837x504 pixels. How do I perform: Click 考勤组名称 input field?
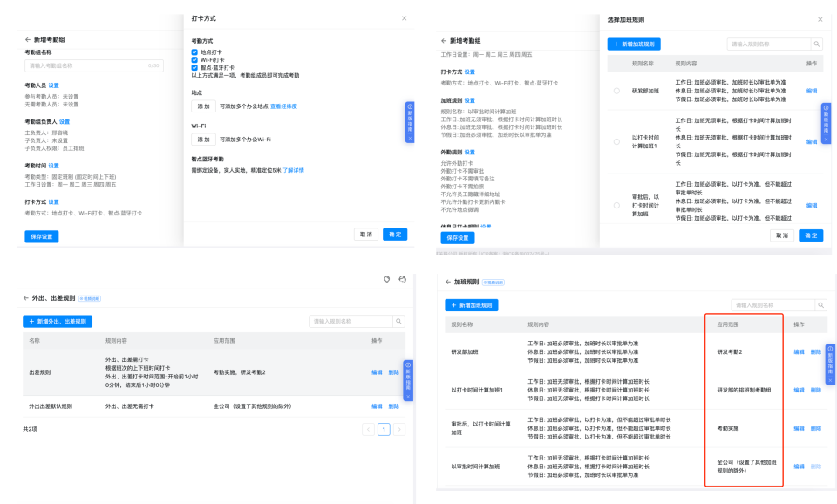(94, 65)
